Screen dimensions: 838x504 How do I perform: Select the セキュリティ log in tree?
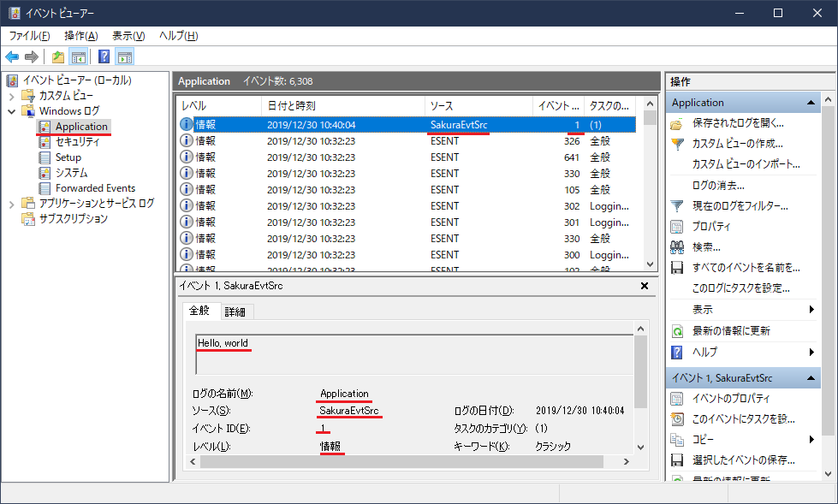(x=77, y=142)
